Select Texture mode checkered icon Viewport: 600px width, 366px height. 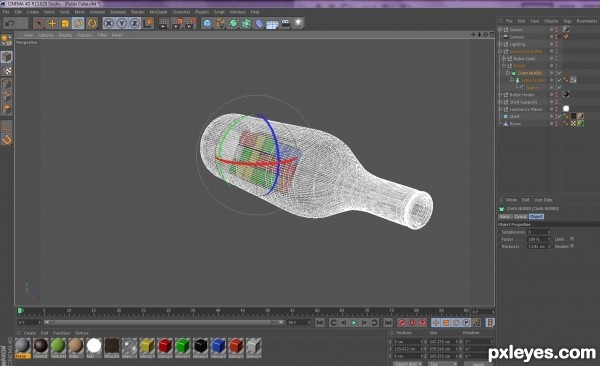7,70
